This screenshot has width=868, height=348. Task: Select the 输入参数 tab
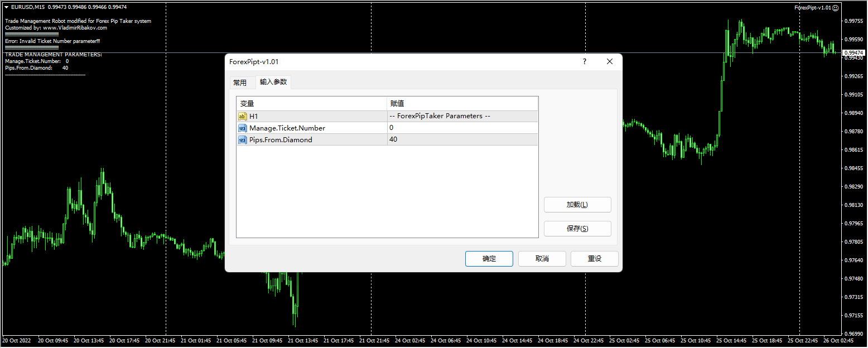[x=273, y=81]
